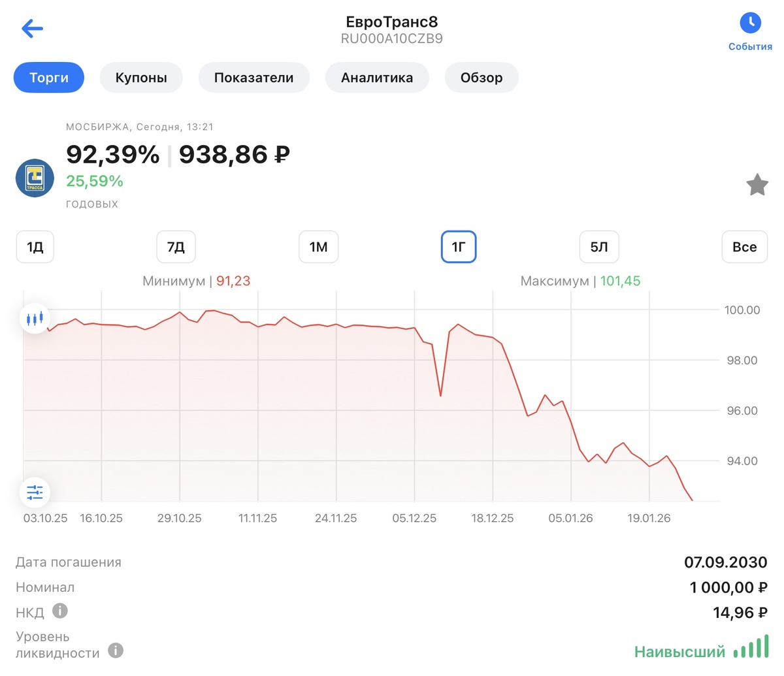The height and width of the screenshot is (676, 784).
Task: Tap the НКД value 14,96 ₽
Action: click(740, 613)
